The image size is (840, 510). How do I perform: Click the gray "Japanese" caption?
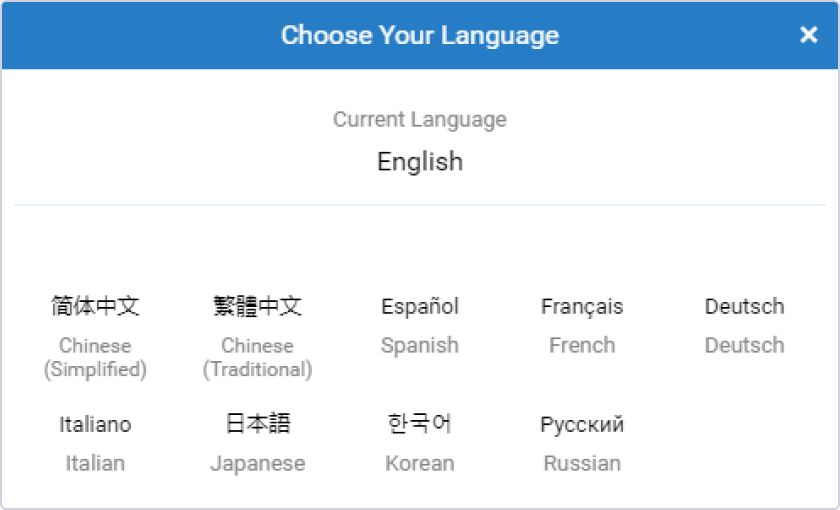coord(257,463)
